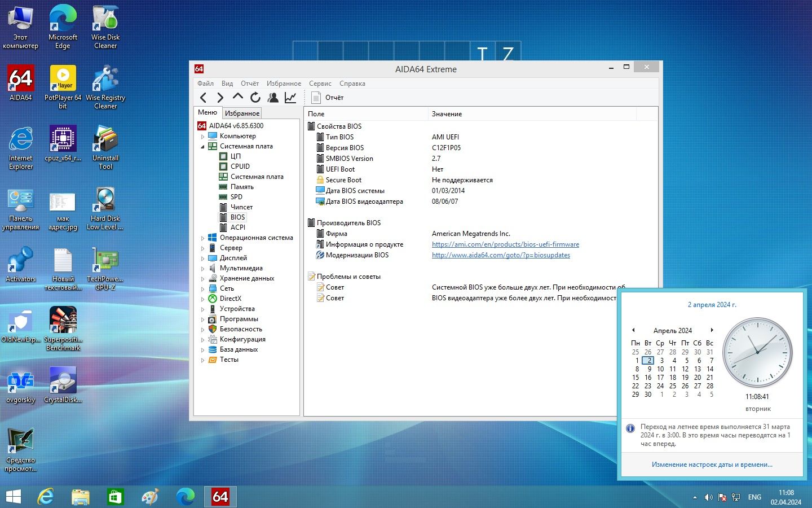Screen dimensions: 812x508
Task: Select April 15 in the calendar
Action: (x=636, y=378)
